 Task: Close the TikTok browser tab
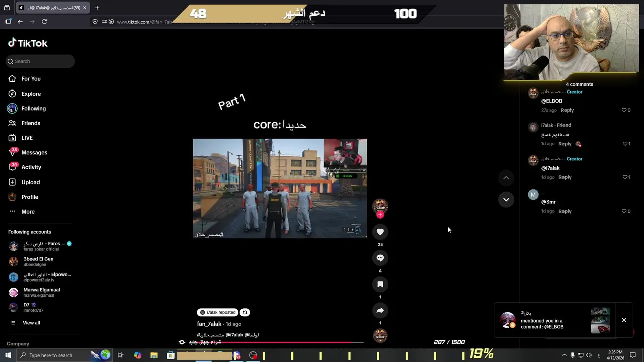(85, 8)
